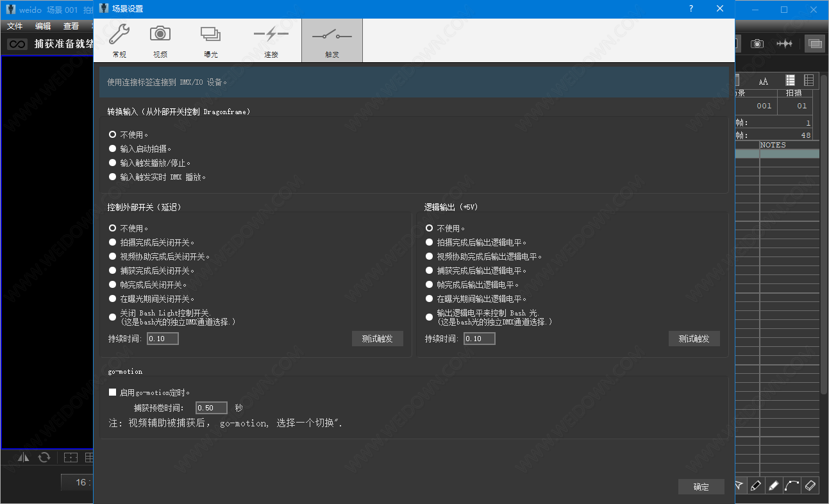Select the eraser tool

(810, 485)
